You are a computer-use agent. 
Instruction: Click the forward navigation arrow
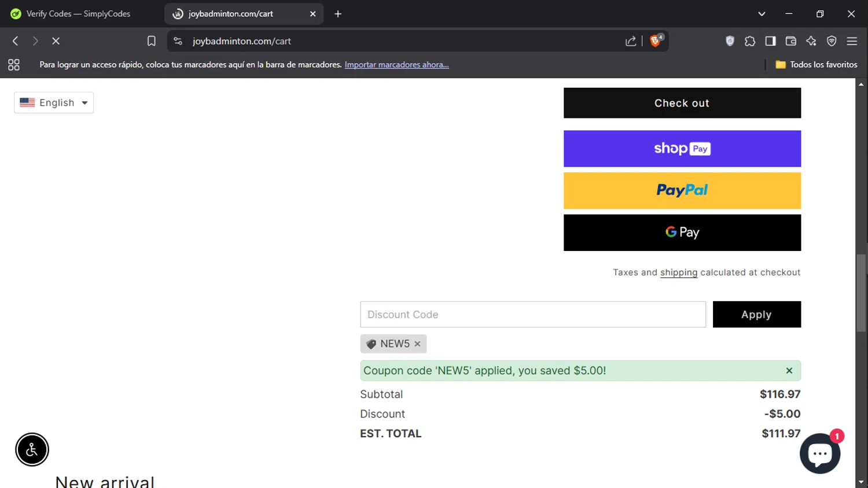[35, 41]
